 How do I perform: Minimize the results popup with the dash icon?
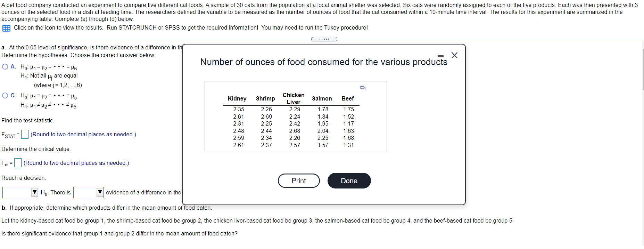(x=440, y=56)
